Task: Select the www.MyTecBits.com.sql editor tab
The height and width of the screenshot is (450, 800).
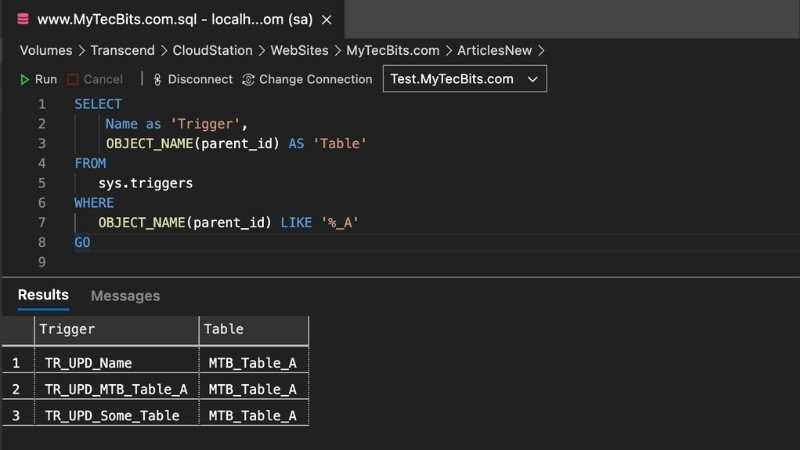Action: (x=170, y=19)
